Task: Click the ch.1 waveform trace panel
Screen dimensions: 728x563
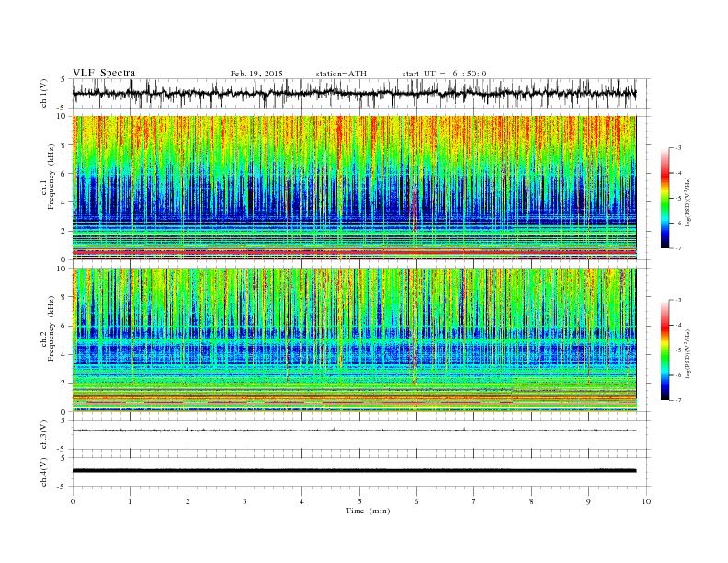Action: (x=361, y=93)
